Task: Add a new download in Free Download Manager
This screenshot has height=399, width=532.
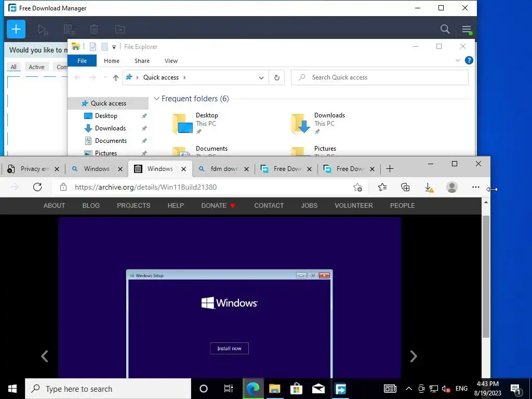Action: 16,29
